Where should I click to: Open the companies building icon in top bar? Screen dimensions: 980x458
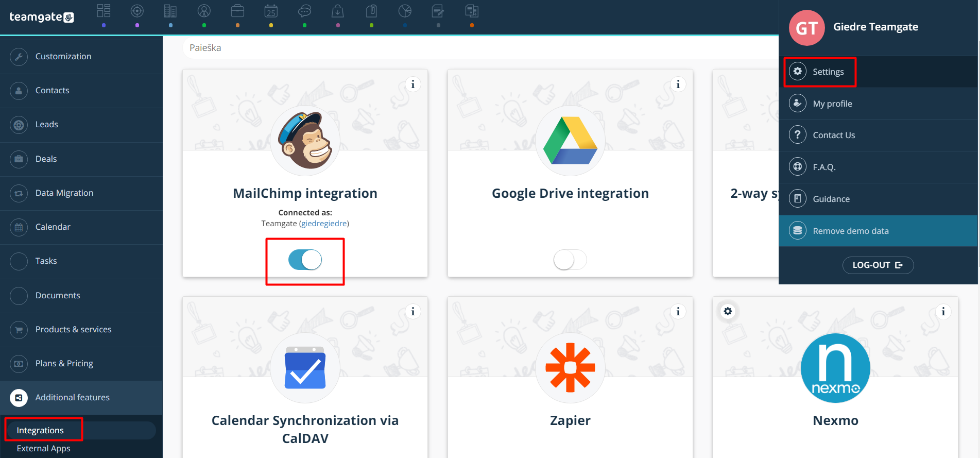(170, 11)
